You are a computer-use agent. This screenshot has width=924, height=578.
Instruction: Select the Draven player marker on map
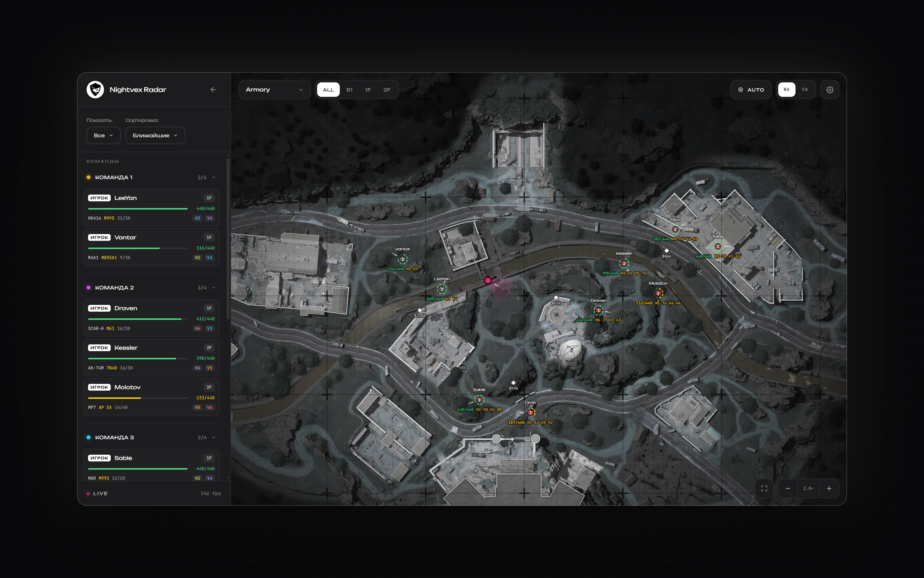tap(598, 310)
